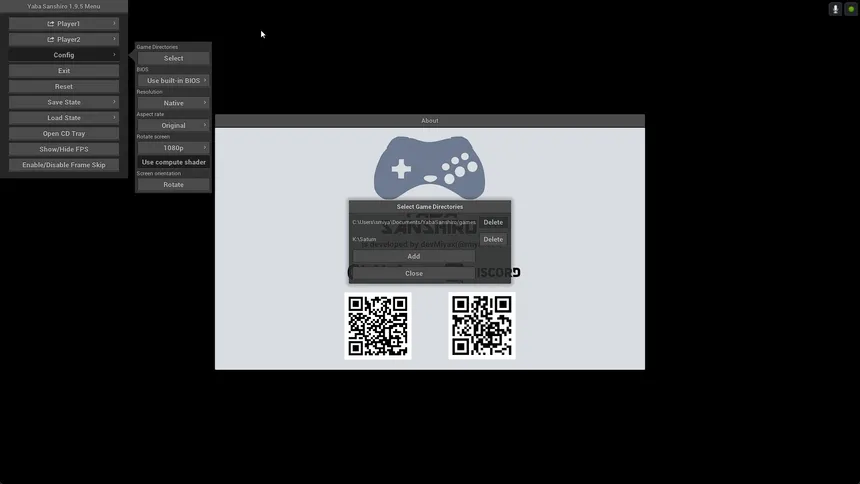Click the Game Directories label

tap(157, 47)
